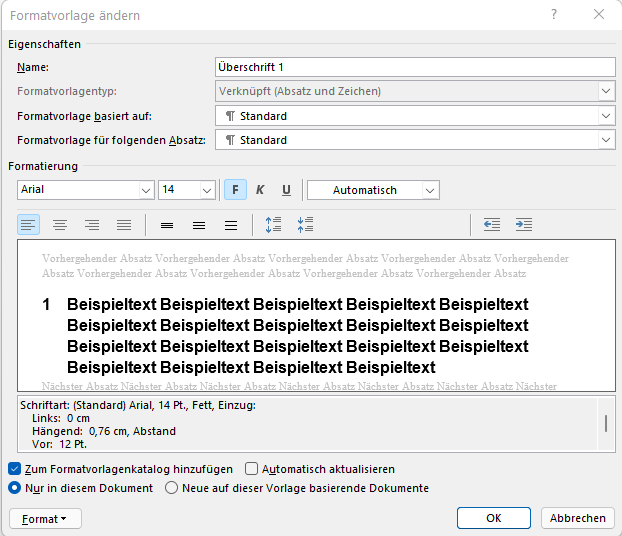Center the paragraph text alignment

click(x=60, y=225)
